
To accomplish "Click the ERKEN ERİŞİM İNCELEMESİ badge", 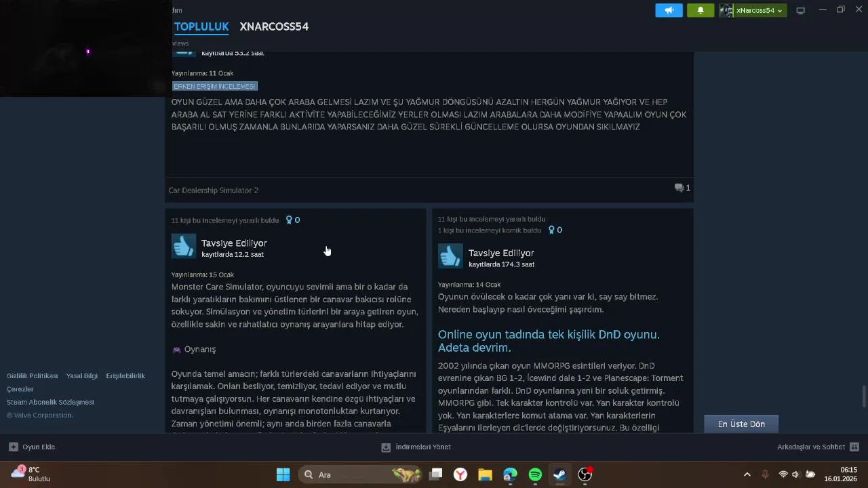I will 214,86.
